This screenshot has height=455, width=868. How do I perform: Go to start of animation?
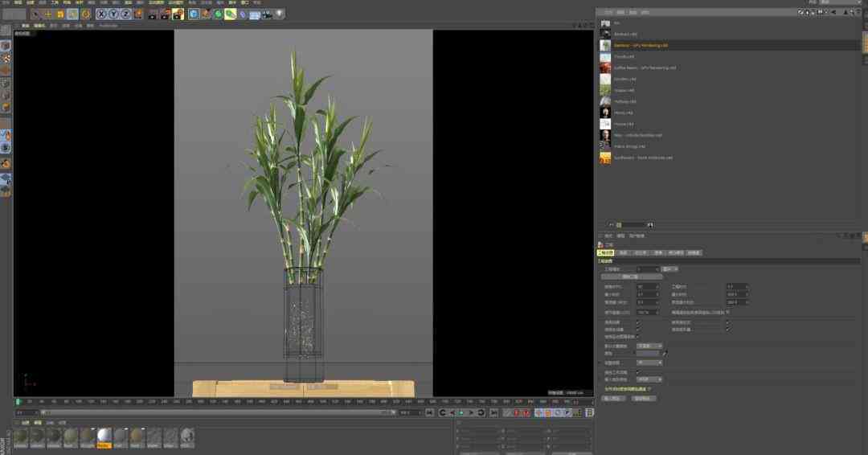tap(429, 413)
